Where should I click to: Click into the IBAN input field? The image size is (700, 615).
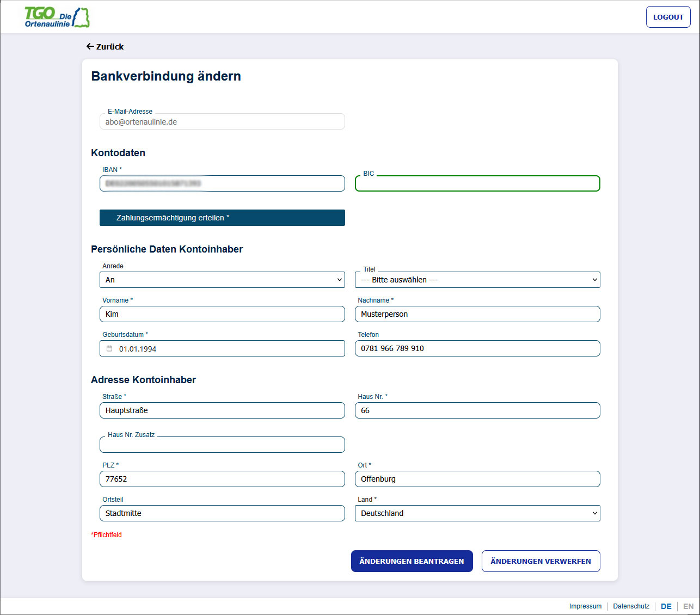click(x=222, y=183)
